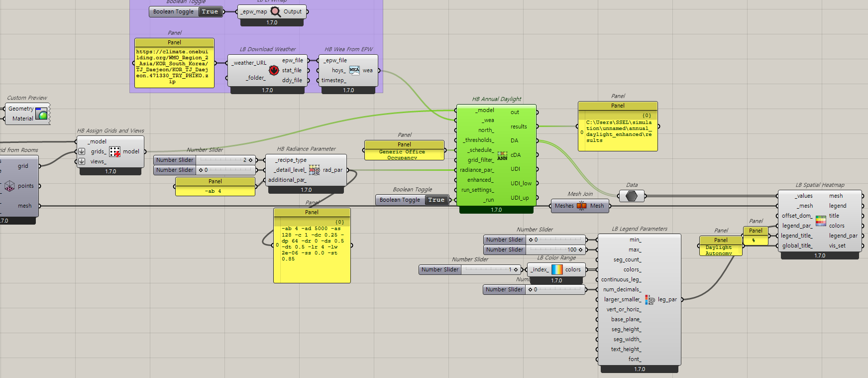Select the weather URL Panel
868x378 pixels.
tap(174, 63)
